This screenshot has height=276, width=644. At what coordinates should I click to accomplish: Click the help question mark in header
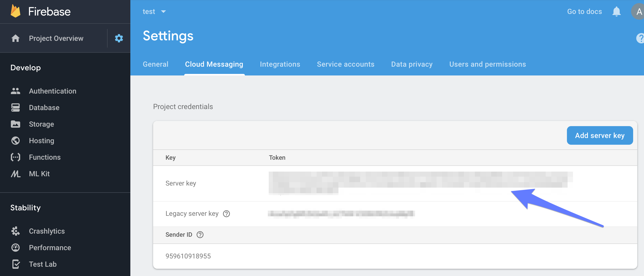point(640,38)
